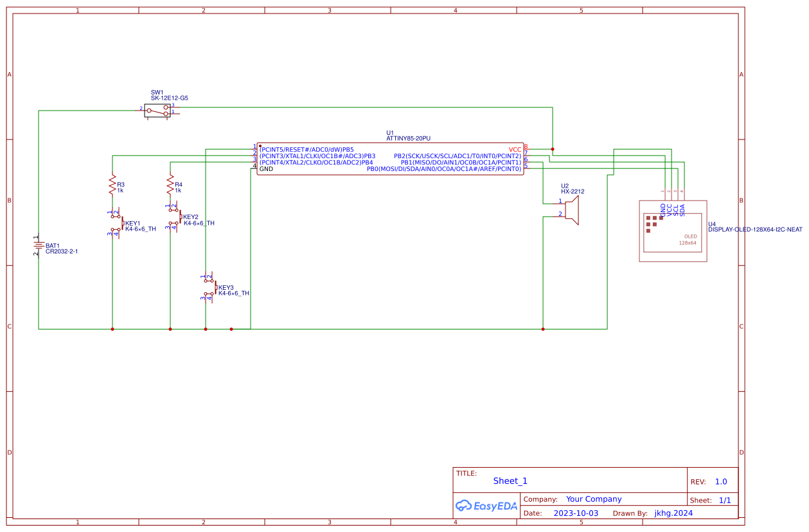Click the EasyEDA cloud logo
Image resolution: width=809 pixels, height=532 pixels.
coord(485,506)
